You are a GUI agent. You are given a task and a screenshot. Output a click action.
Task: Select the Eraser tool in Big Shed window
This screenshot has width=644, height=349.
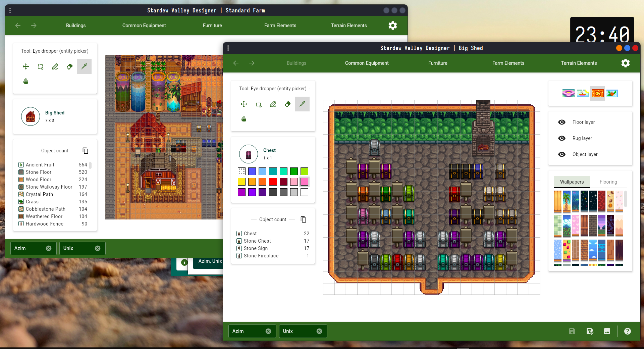pyautogui.click(x=287, y=104)
